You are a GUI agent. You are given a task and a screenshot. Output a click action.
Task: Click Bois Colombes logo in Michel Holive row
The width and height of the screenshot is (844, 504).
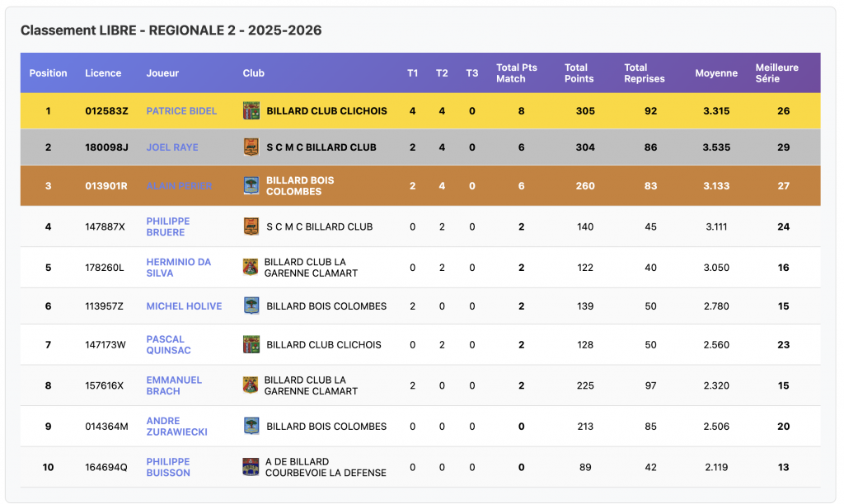coord(251,306)
